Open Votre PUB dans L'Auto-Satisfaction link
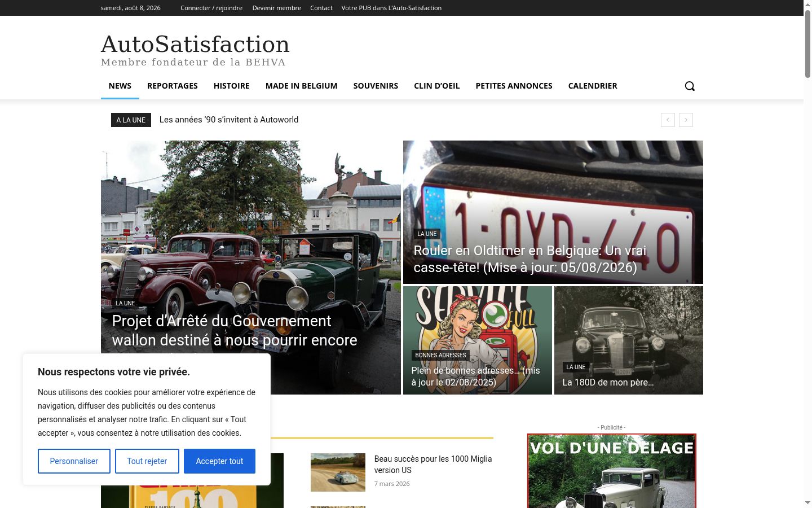Image resolution: width=812 pixels, height=508 pixels. coord(391,8)
